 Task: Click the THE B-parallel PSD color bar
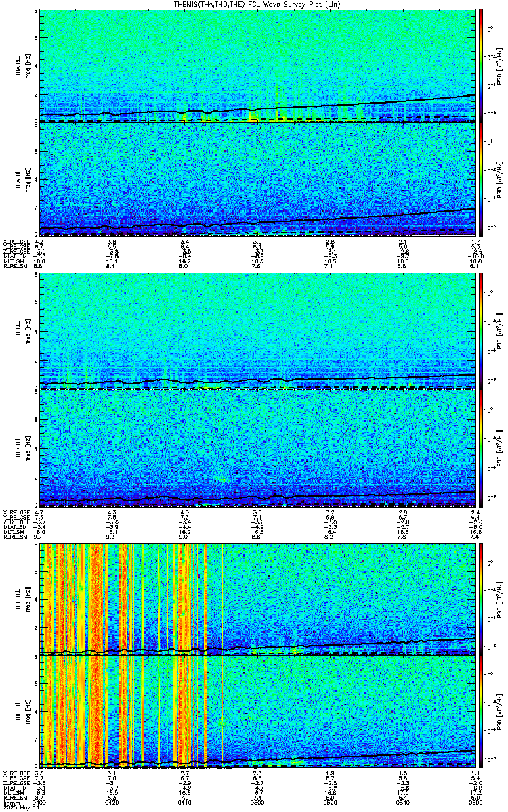point(481,712)
